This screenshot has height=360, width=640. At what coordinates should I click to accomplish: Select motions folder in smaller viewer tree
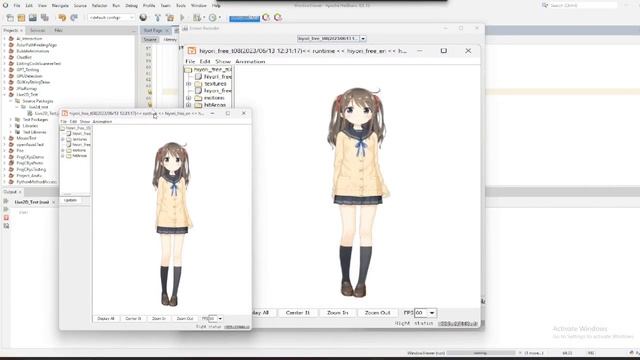click(x=79, y=150)
